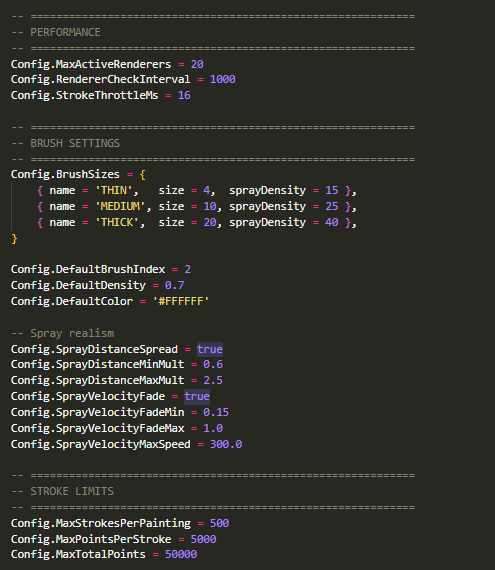Click the MaxTotalPoints value 50000

point(181,554)
